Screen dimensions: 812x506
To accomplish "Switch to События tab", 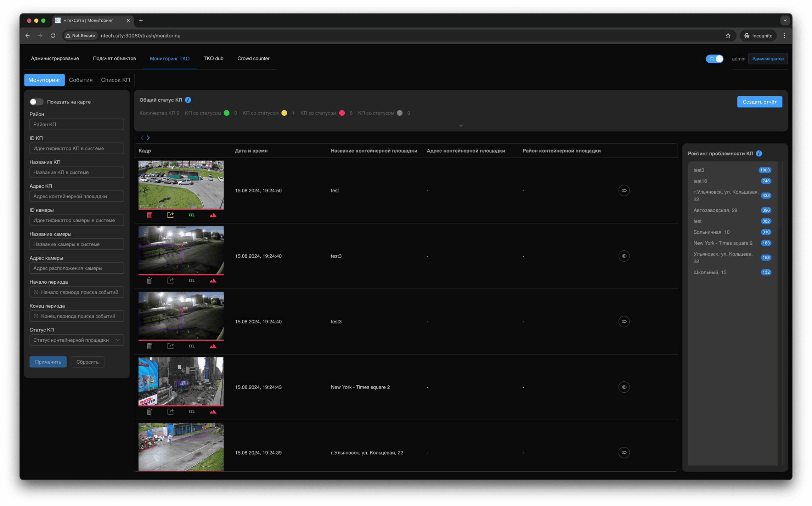I will pyautogui.click(x=81, y=80).
